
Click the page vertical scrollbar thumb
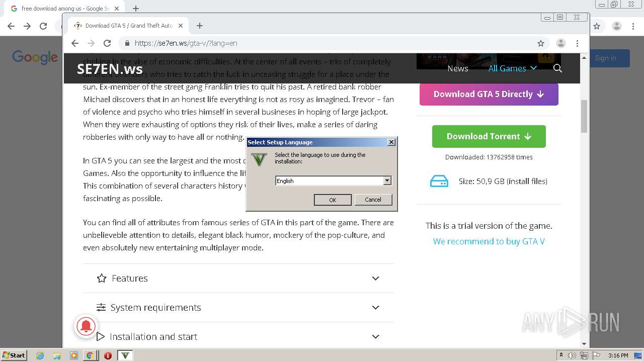(584, 116)
